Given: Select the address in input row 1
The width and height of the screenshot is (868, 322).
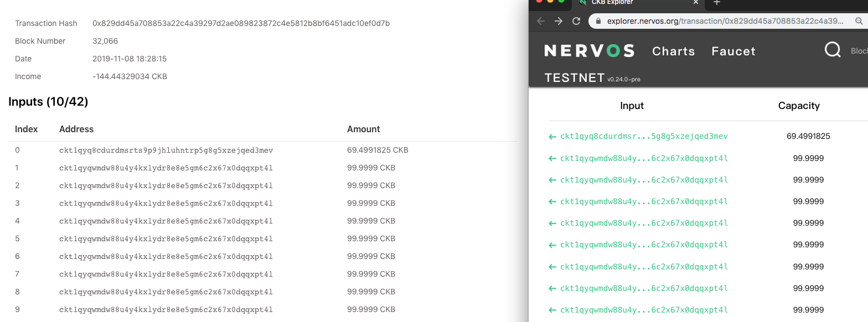Looking at the screenshot, I should coord(166,168).
